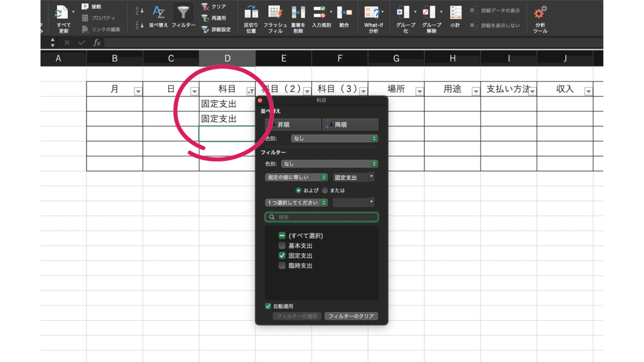The height and width of the screenshot is (362, 644).
Task: Click the 統合 consolidate icon
Action: pyautogui.click(x=344, y=12)
